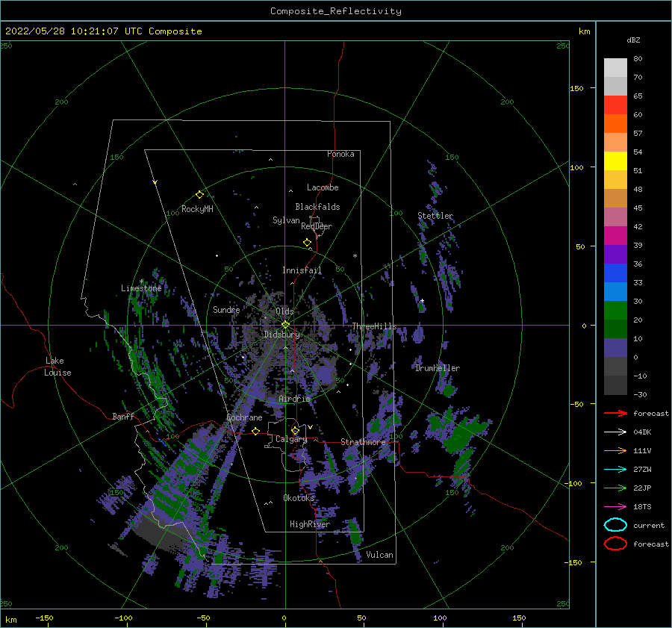The height and width of the screenshot is (628, 672).
Task: Click the 80 dBZ light gray swatch
Action: [615, 67]
